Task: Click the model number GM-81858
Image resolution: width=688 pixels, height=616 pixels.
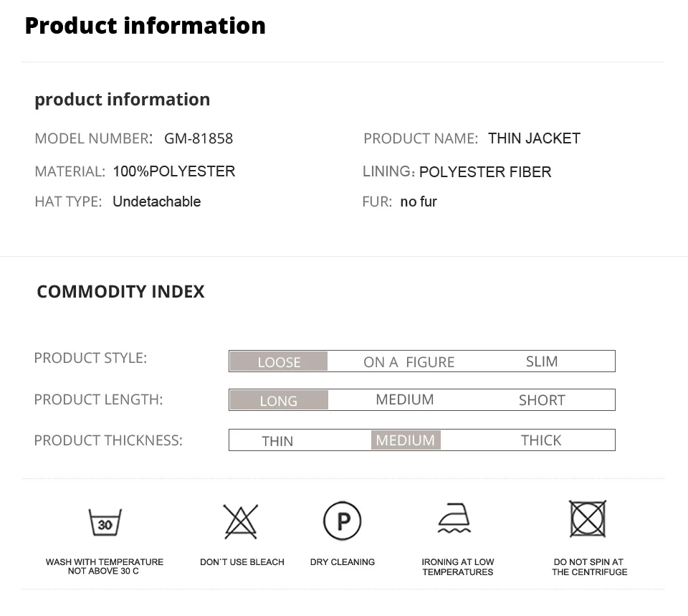Action: 199,138
